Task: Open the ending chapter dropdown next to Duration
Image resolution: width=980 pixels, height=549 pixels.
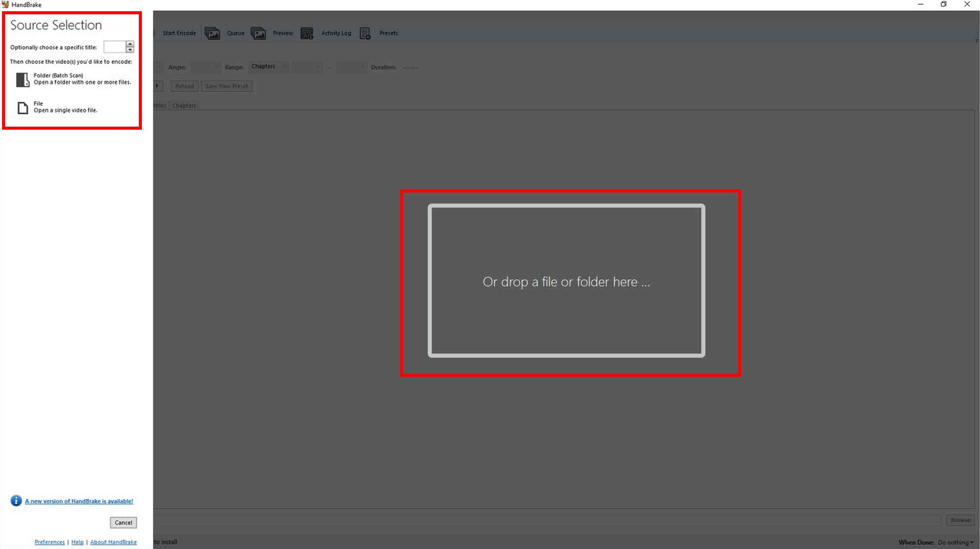Action: (351, 67)
